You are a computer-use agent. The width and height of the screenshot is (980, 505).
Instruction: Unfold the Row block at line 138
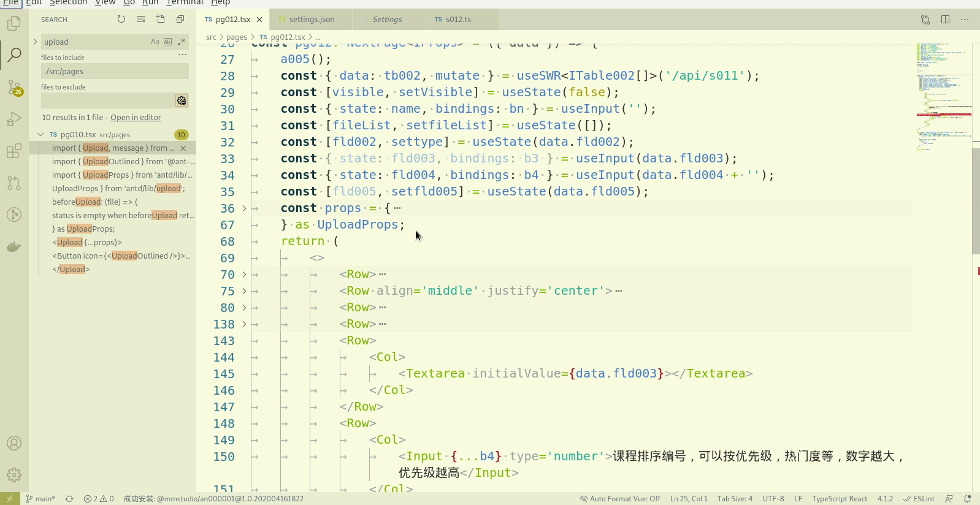pos(244,324)
